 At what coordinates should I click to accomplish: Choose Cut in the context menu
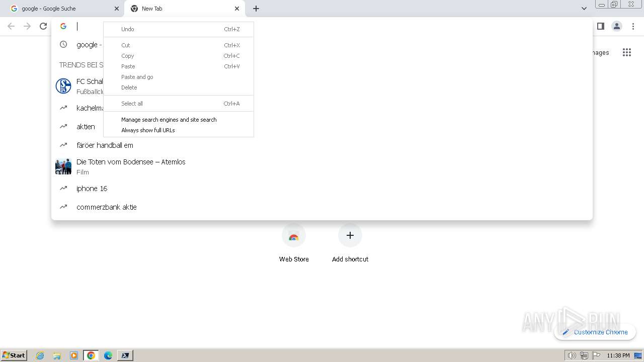179,45
